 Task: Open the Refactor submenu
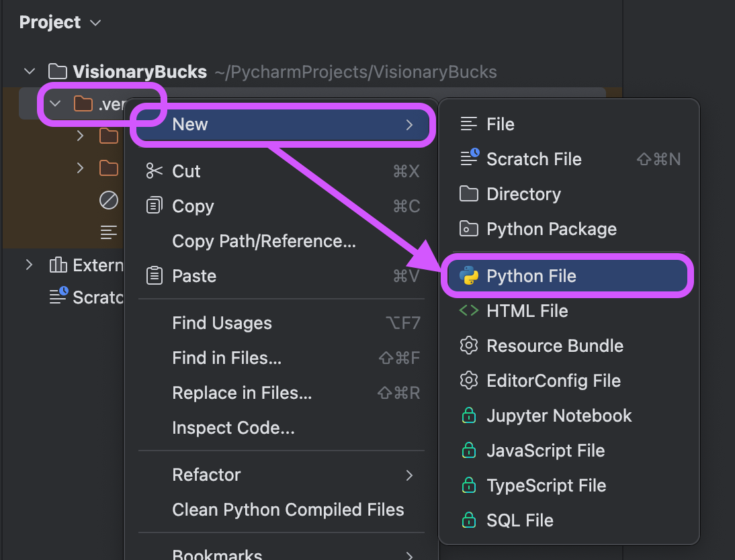click(x=206, y=474)
